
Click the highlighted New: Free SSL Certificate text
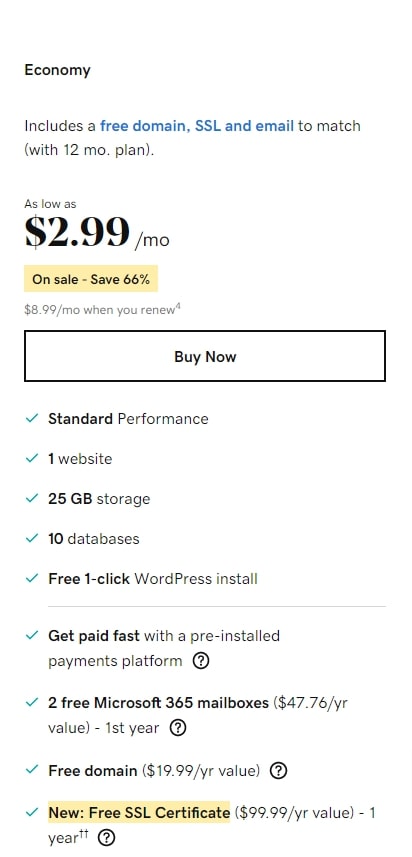click(x=139, y=813)
